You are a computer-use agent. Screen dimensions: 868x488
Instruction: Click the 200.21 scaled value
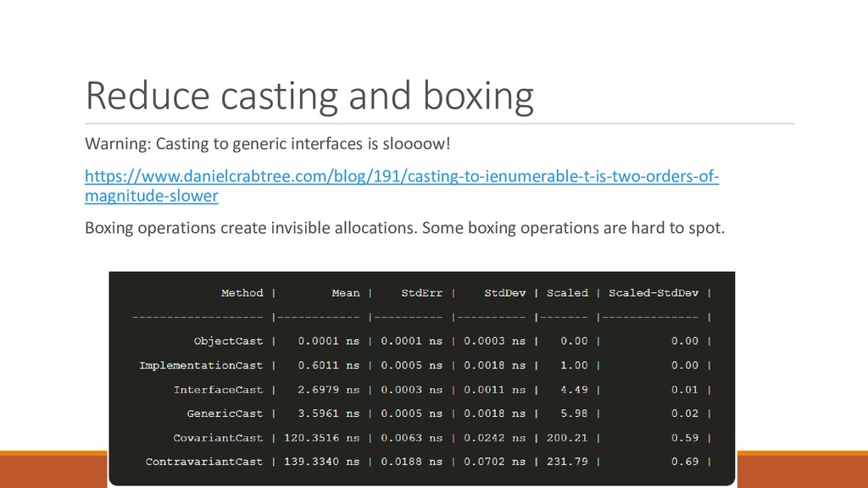[567, 438]
